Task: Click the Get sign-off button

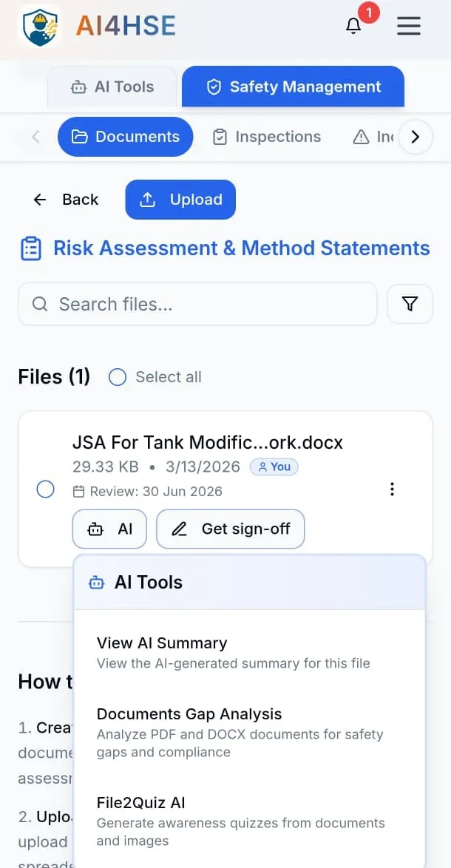Action: (231, 529)
